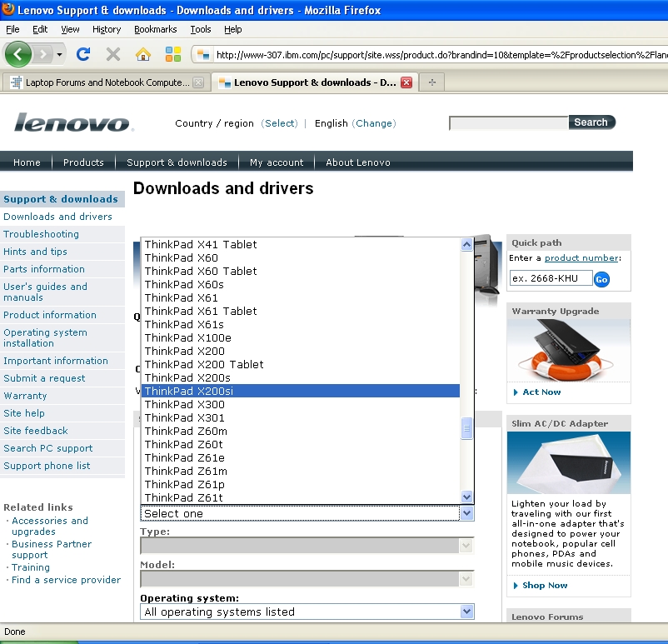Open the Products navigation item

pyautogui.click(x=83, y=162)
